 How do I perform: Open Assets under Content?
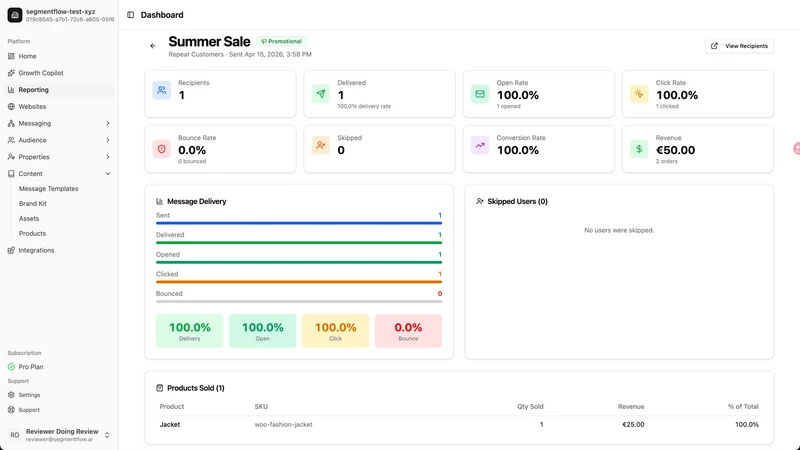[29, 218]
